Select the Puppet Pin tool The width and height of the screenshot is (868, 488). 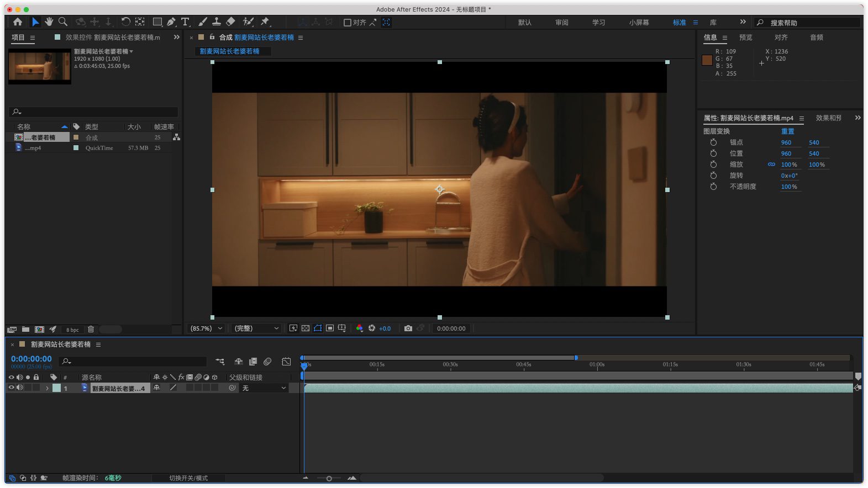click(265, 22)
